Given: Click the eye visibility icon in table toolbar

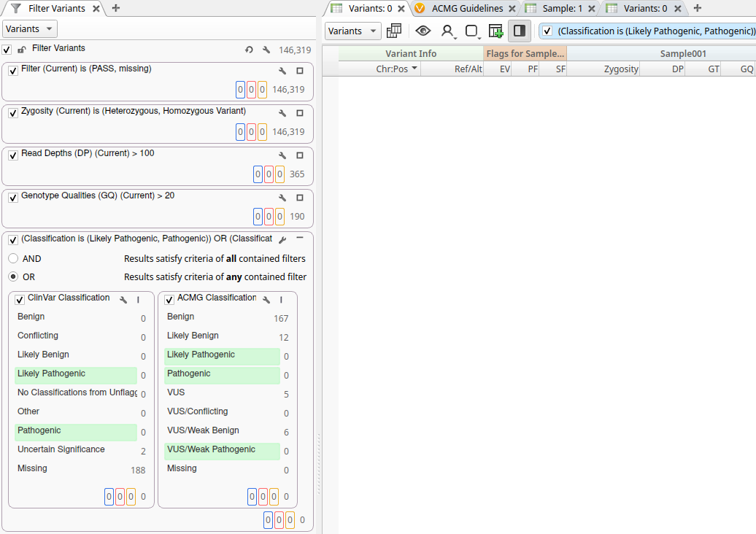Looking at the screenshot, I should tap(423, 31).
